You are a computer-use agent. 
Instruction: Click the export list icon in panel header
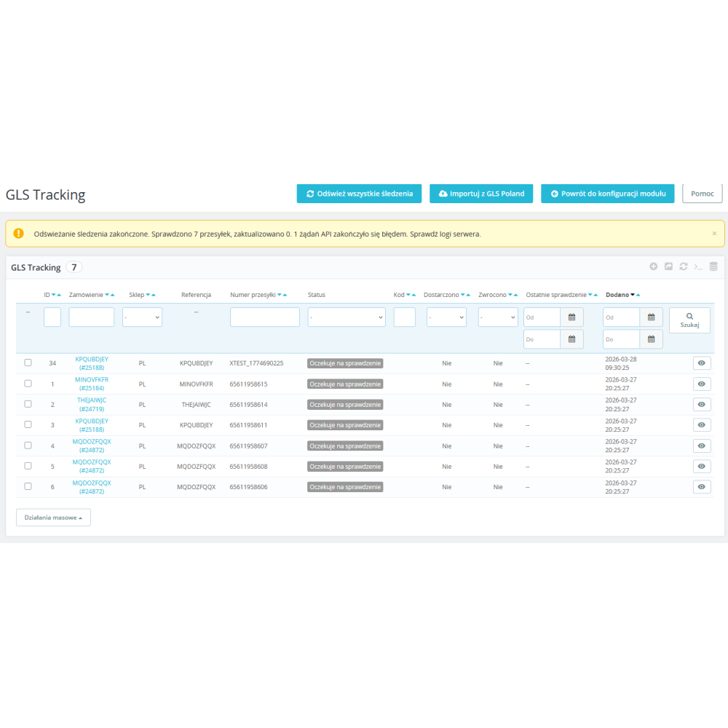pyautogui.click(x=668, y=266)
